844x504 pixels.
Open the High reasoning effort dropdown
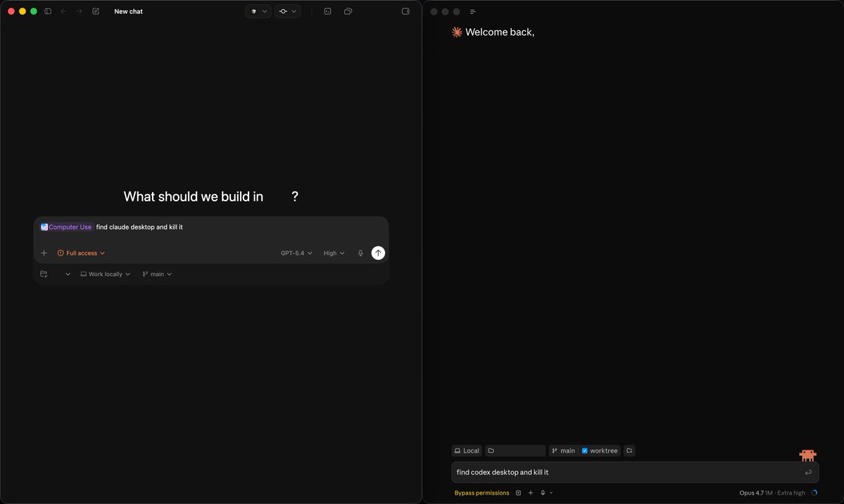334,253
